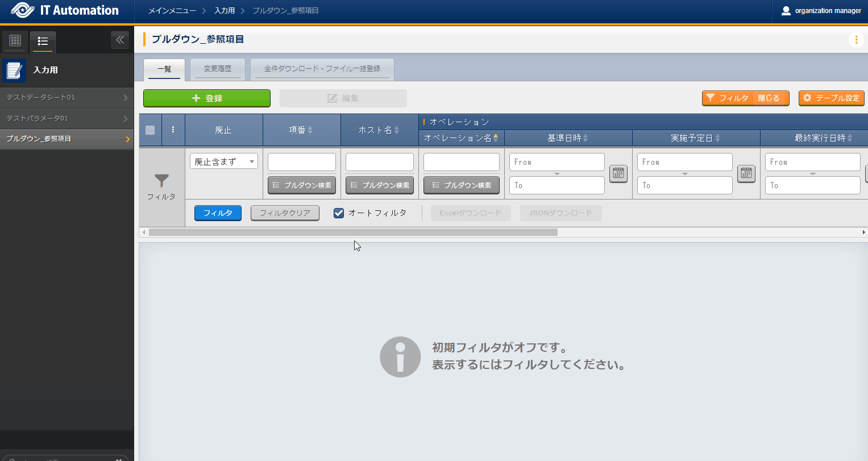Toggle the オートフィルタ checkbox
This screenshot has width=868, height=461.
[x=339, y=213]
